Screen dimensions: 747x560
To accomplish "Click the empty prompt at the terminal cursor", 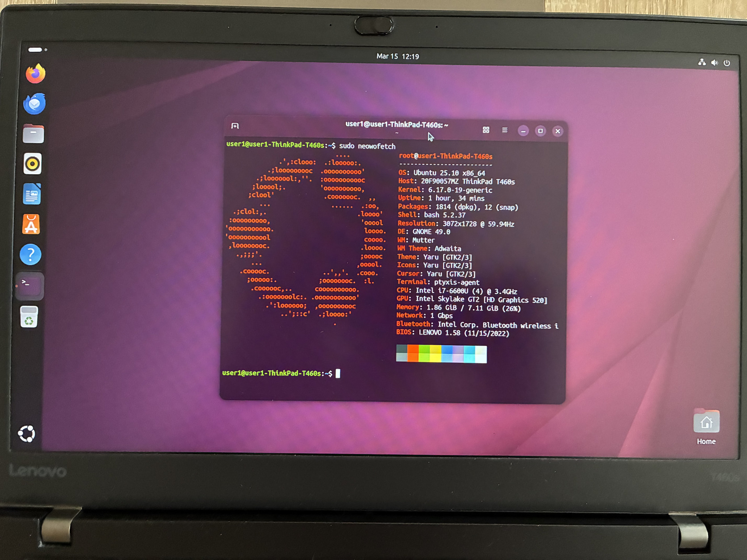I will (x=338, y=373).
